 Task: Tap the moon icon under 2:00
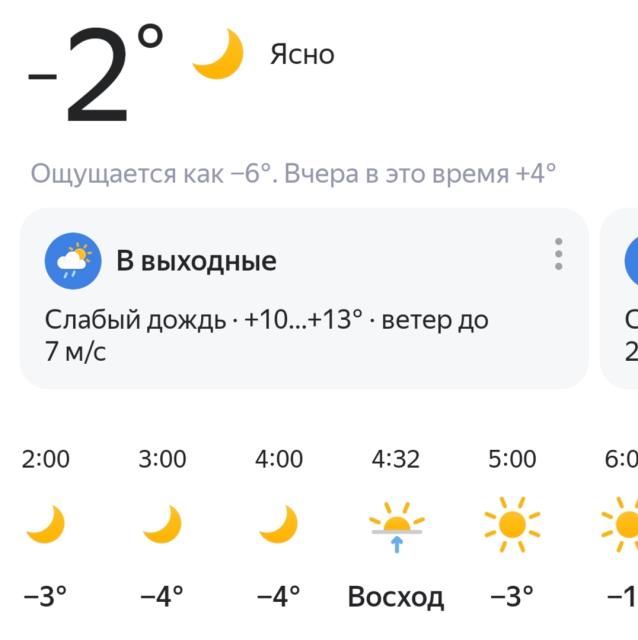[45, 524]
